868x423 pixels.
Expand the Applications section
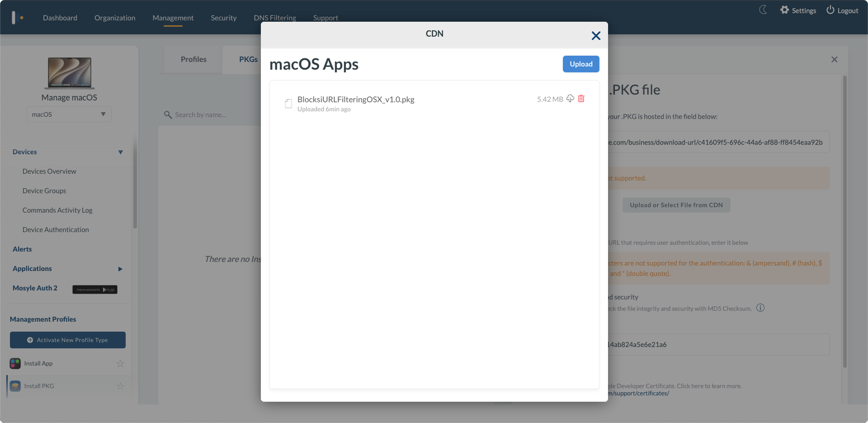[120, 269]
